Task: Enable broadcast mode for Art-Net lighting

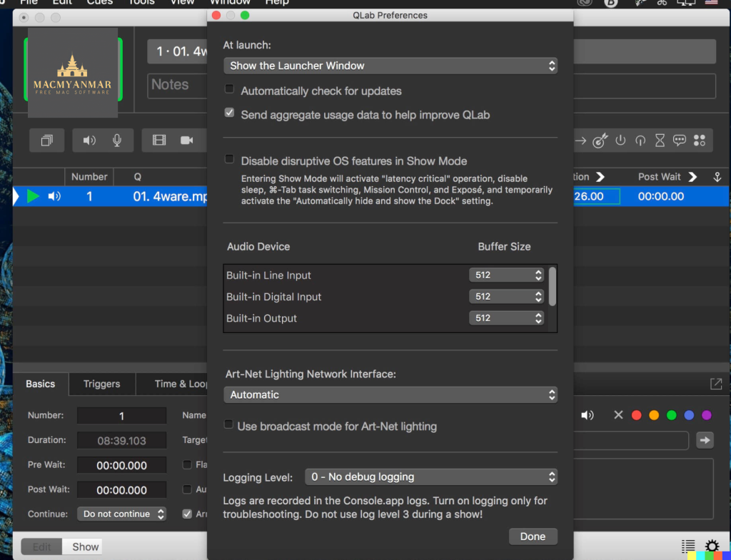Action: [x=228, y=424]
